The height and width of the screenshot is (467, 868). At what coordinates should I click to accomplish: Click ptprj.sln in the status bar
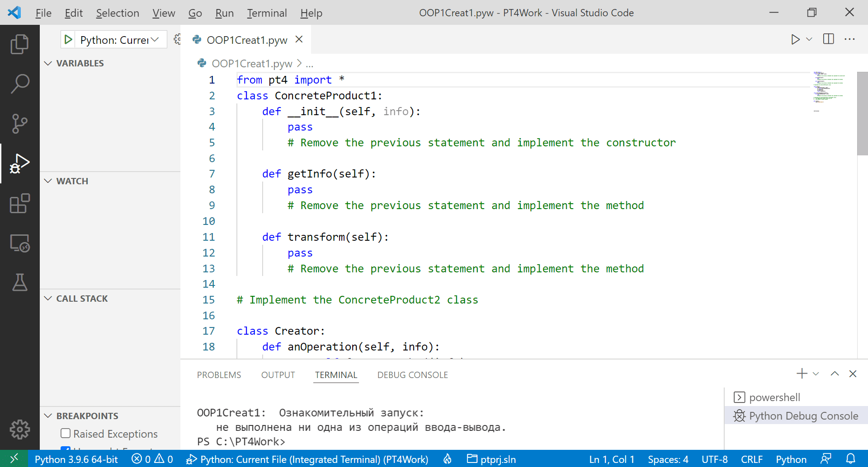pos(491,459)
